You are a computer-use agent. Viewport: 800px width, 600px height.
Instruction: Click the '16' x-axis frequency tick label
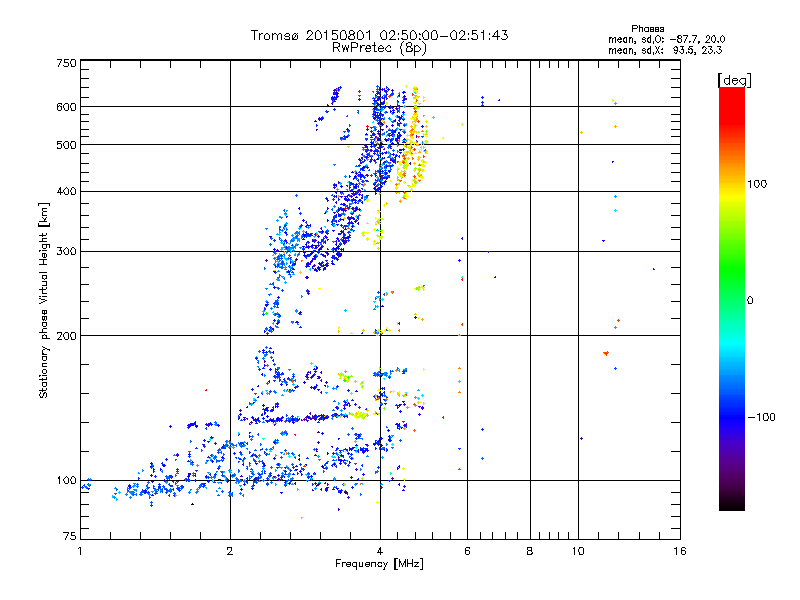pyautogui.click(x=680, y=551)
